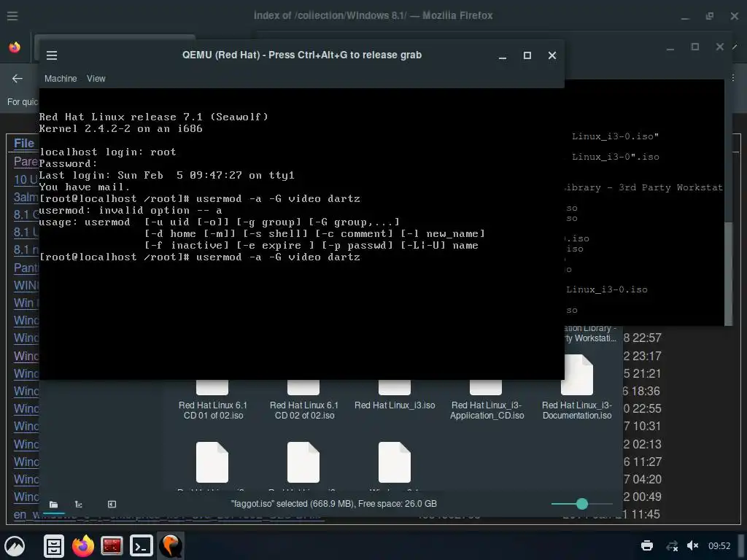Click inside the QEMU guest terminal display
747x560 pixels.
coord(301,234)
